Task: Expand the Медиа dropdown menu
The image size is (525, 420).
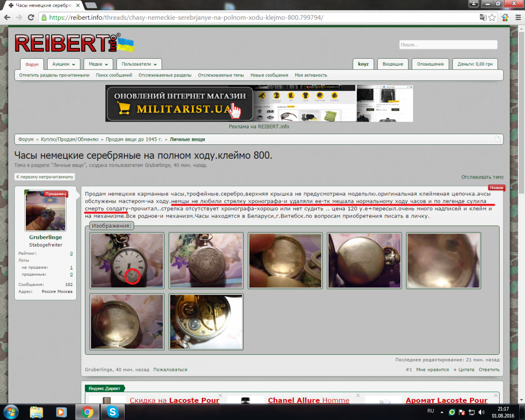Action: pos(98,64)
